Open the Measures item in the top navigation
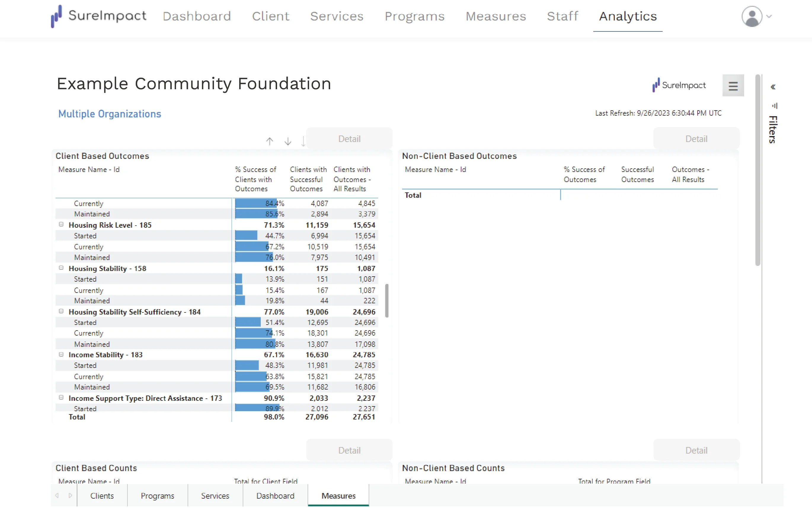Viewport: 812px width, 517px height. click(x=496, y=16)
